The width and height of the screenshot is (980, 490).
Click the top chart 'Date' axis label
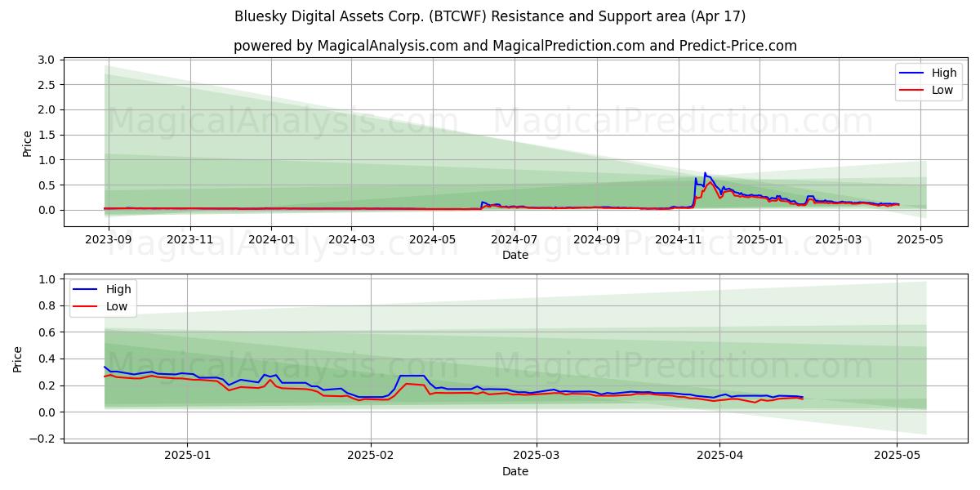[515, 255]
